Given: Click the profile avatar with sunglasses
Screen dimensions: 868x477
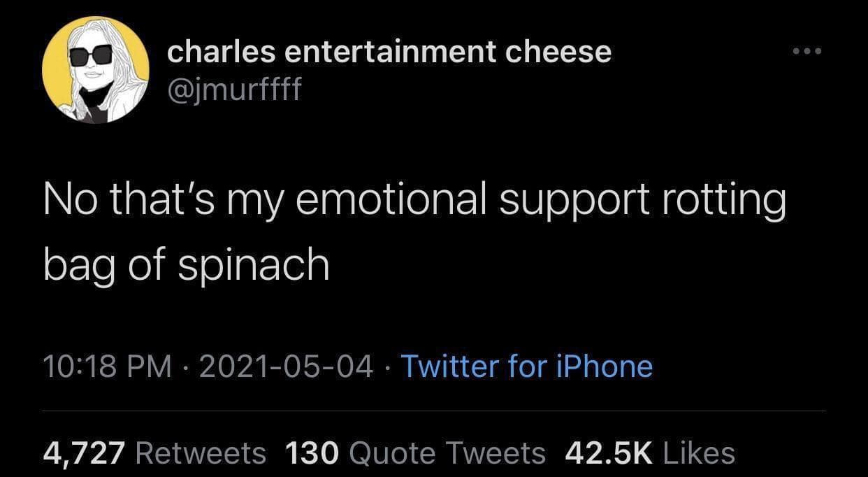Looking at the screenshot, I should point(95,70).
